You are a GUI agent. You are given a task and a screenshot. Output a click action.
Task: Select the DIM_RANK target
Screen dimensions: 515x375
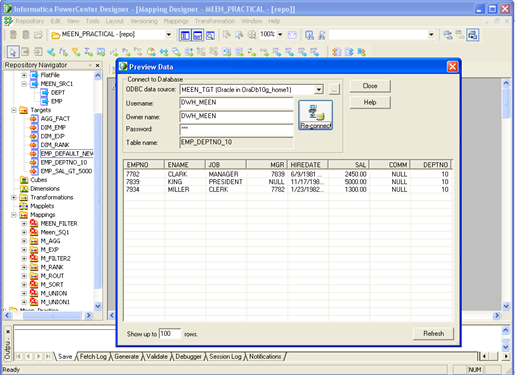coord(55,145)
